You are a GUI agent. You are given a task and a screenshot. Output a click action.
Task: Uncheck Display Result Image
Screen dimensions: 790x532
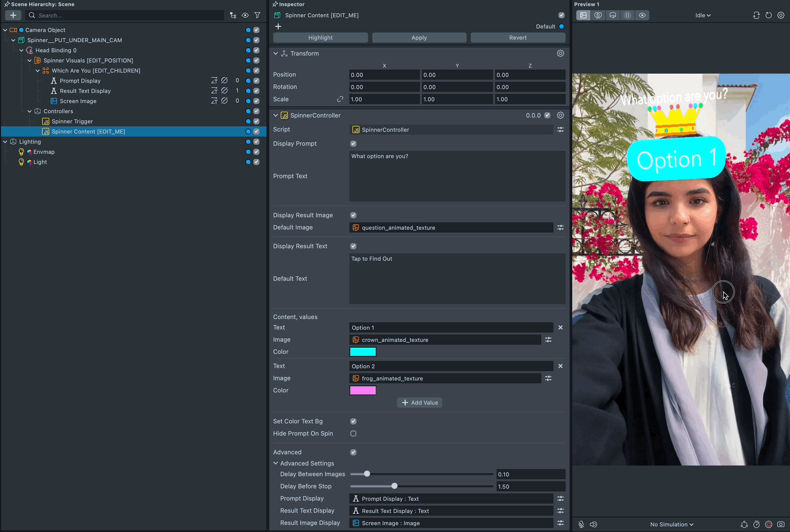pos(353,215)
